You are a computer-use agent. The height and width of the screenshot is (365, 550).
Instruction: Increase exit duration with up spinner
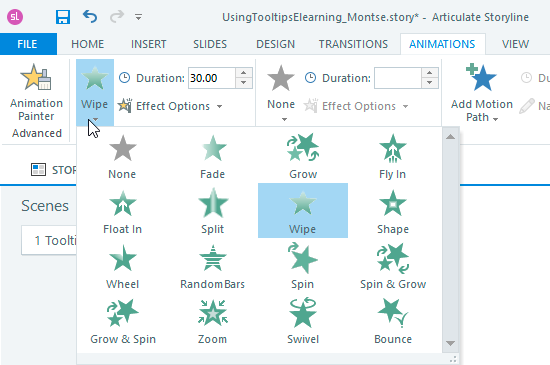pos(430,73)
